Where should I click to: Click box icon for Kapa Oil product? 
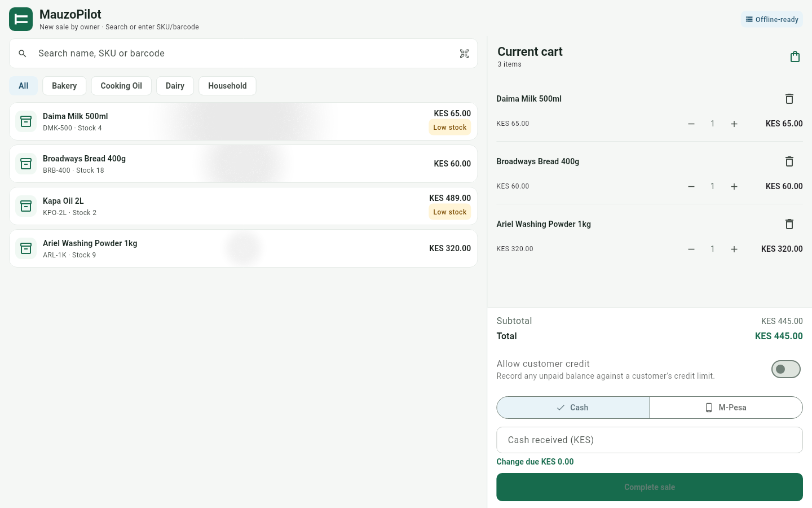(26, 206)
